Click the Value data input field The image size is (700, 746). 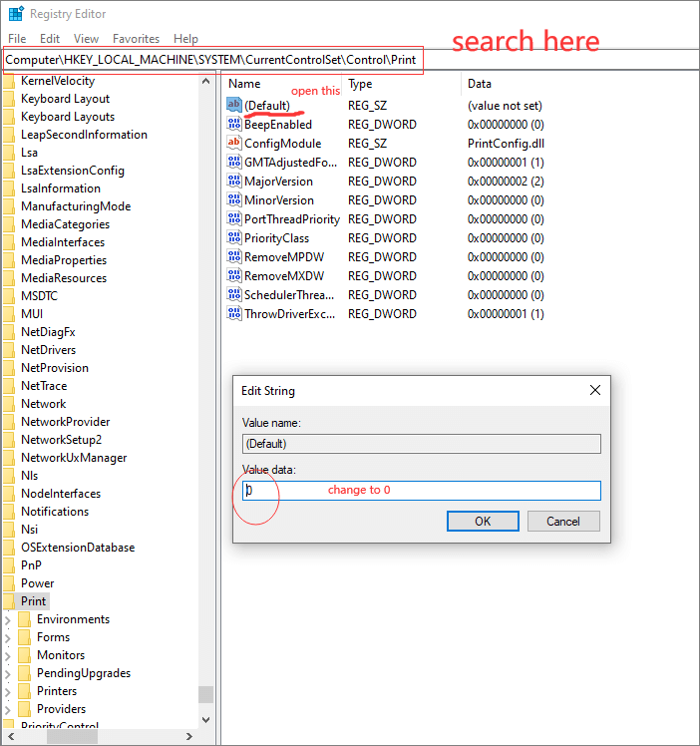pos(421,491)
